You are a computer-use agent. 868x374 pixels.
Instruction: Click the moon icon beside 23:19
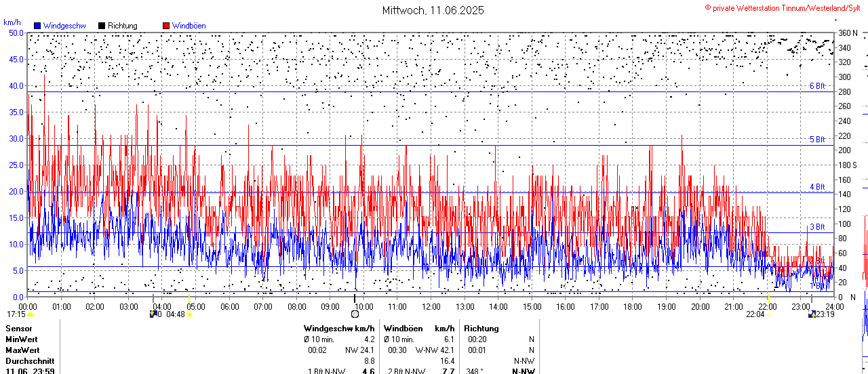click(x=812, y=314)
